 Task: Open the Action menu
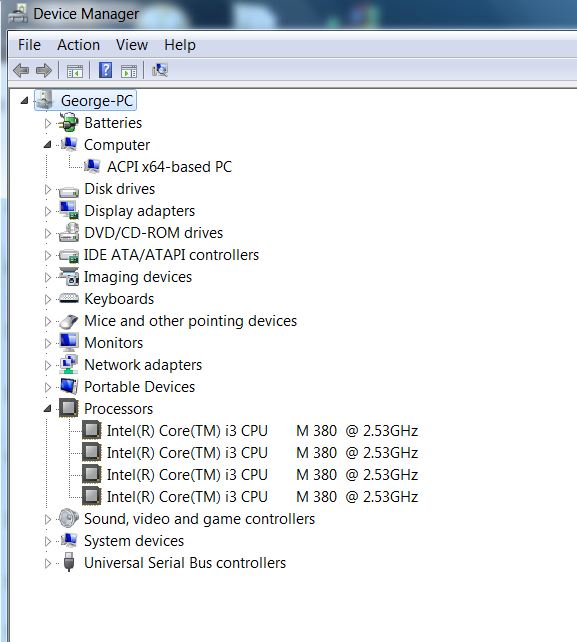79,45
